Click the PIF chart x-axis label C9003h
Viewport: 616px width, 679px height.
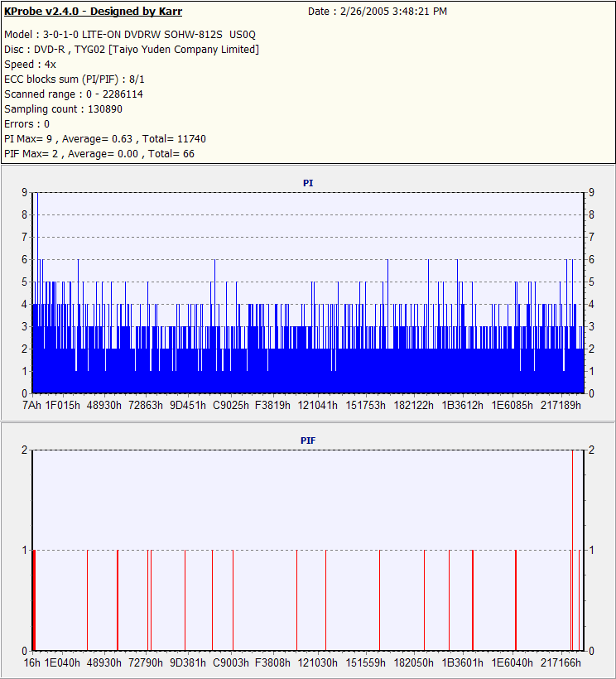[231, 663]
